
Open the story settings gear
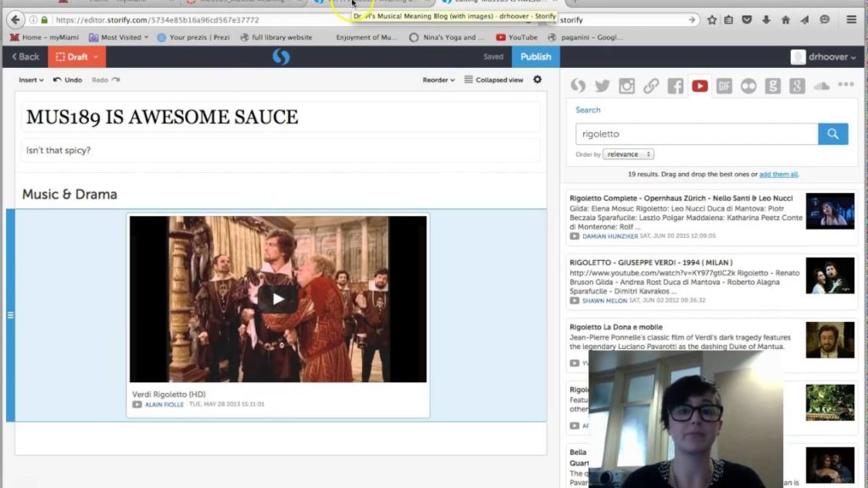coord(537,80)
